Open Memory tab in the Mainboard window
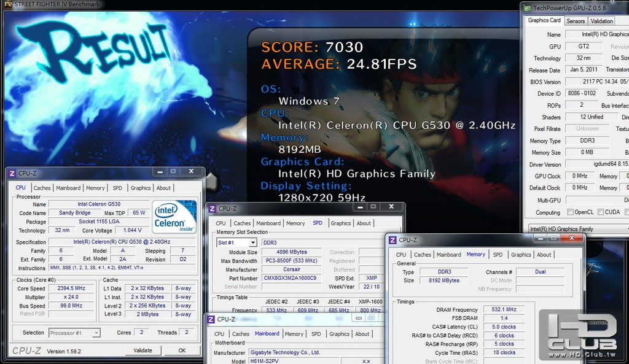The width and height of the screenshot is (629, 364). point(294,333)
